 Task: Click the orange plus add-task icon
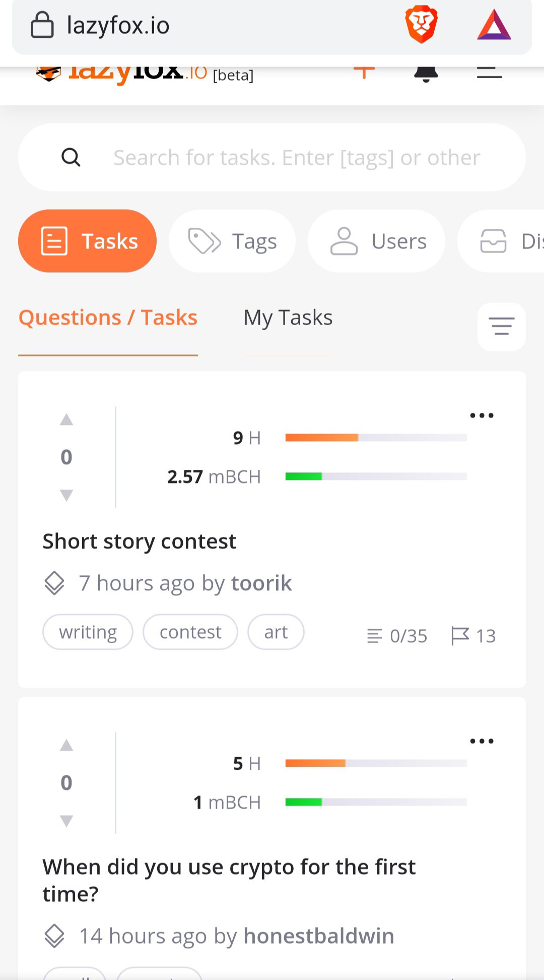364,73
